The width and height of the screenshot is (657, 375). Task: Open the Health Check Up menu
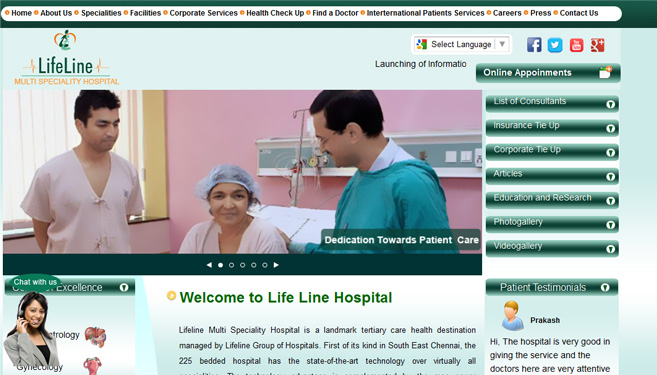(275, 13)
